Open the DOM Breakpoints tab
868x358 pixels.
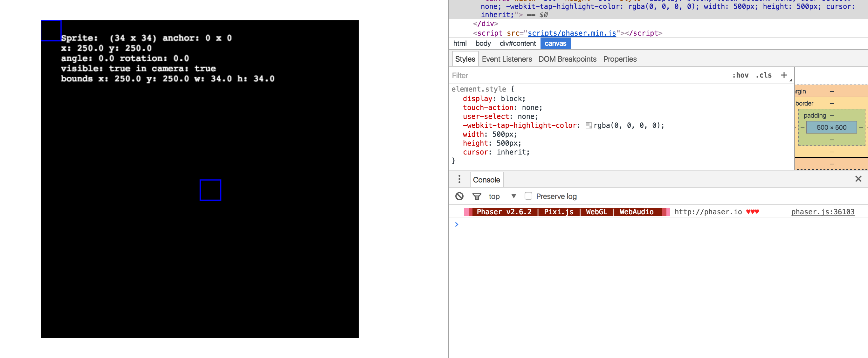567,59
